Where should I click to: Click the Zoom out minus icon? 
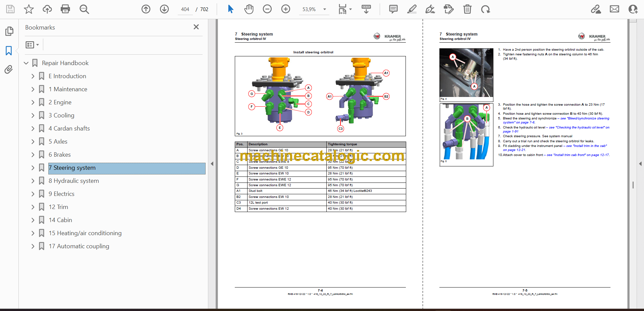tap(267, 9)
